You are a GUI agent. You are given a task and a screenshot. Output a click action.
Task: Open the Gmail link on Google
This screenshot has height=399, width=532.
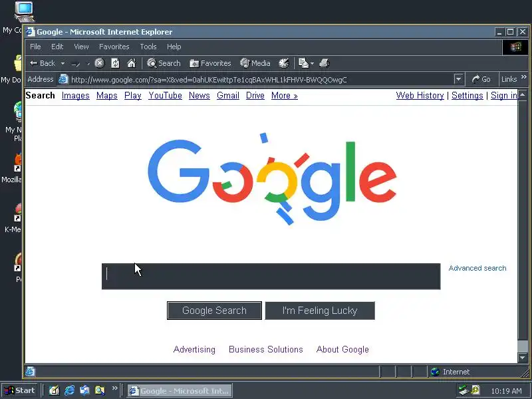[228, 95]
